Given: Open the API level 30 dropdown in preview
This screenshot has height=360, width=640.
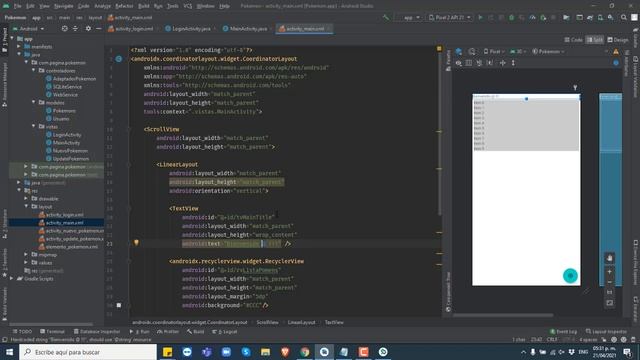Looking at the screenshot, I should pos(518,51).
